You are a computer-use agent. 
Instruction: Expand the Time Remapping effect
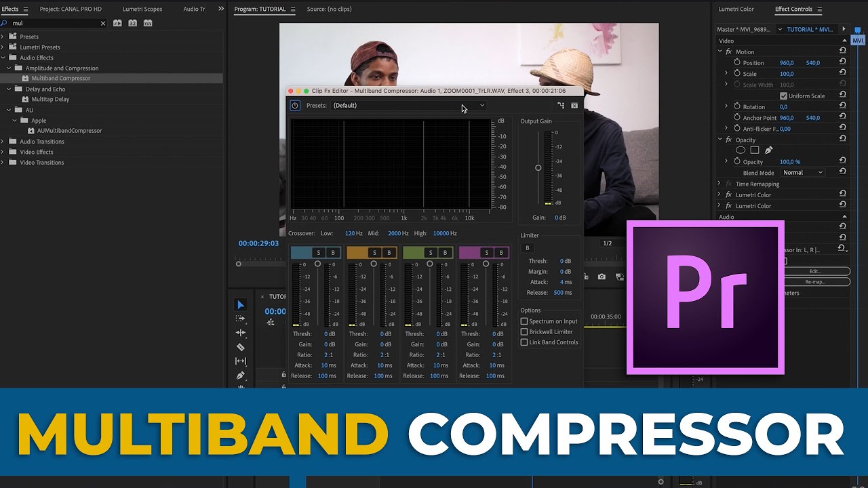(719, 184)
